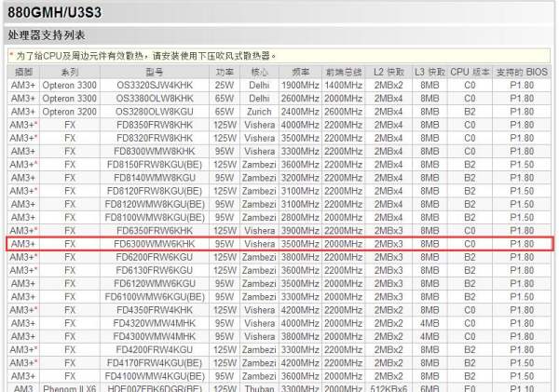Viewport: 559px width, 392px height.
Task: Click 4MB L3 cache in FD4320WMW4MHK row
Action: tap(429, 323)
